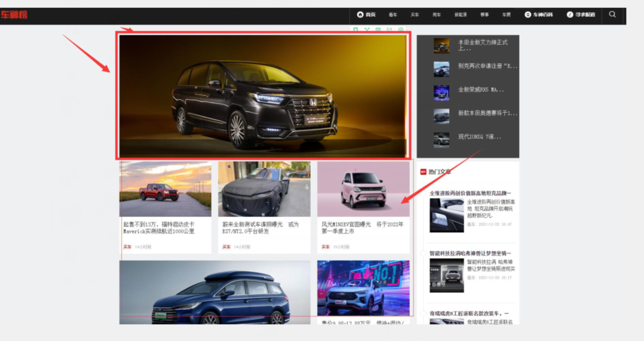This screenshot has height=341, width=644.
Task: Open hot article 全维进阶再创价值新高地坦克品牌
Action: [470, 193]
